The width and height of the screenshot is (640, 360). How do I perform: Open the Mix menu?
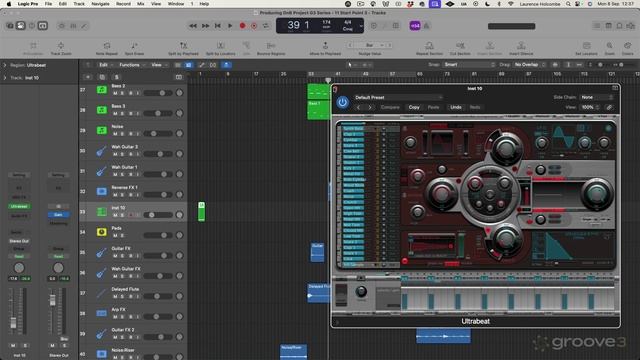click(141, 4)
